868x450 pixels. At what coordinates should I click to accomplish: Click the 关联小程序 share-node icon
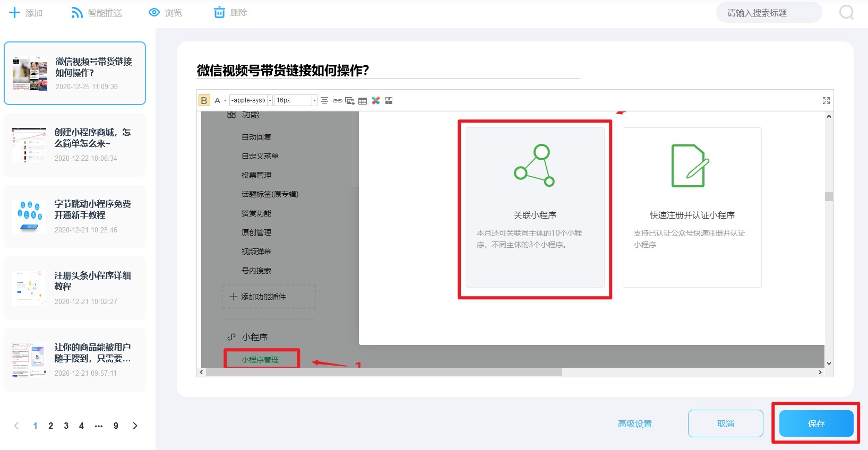tap(535, 165)
